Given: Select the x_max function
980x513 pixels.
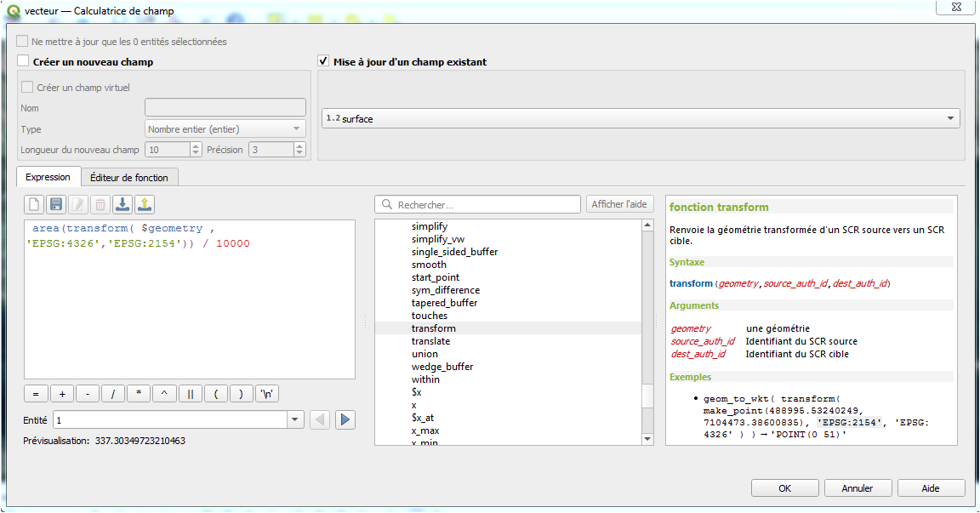Looking at the screenshot, I should pos(425,430).
